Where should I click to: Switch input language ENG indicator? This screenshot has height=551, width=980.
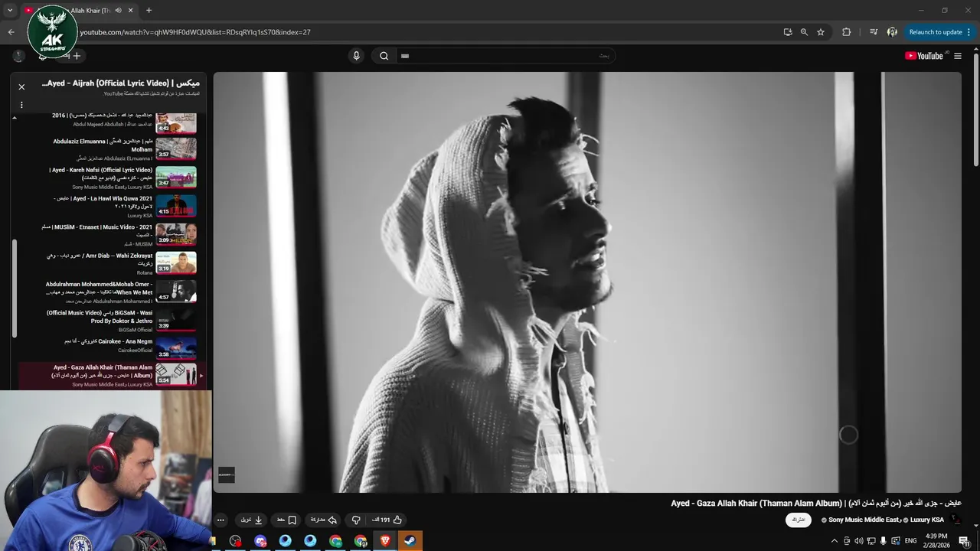pos(910,541)
